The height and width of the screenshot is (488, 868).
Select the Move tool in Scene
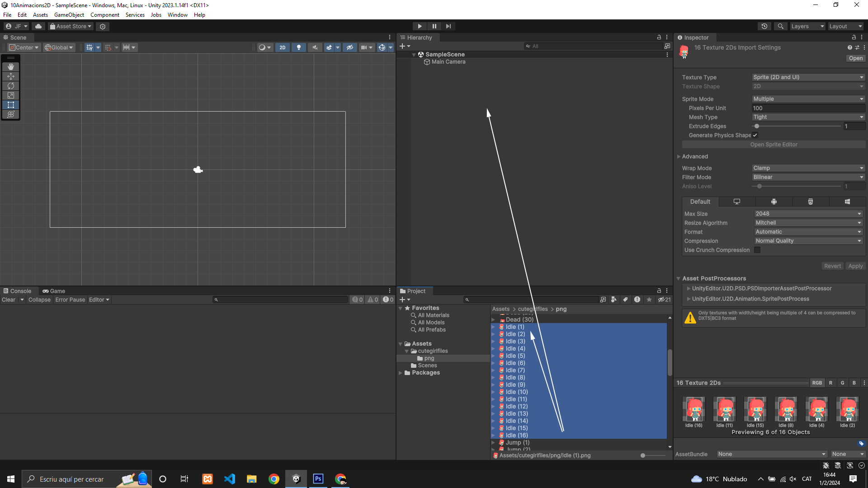tap(11, 76)
